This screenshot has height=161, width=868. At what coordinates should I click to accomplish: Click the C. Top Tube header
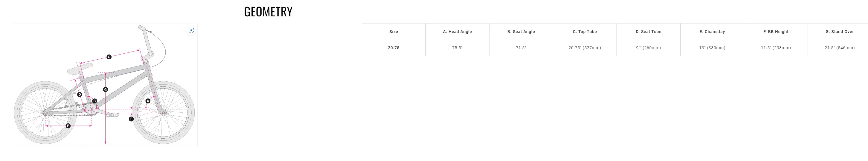click(584, 32)
